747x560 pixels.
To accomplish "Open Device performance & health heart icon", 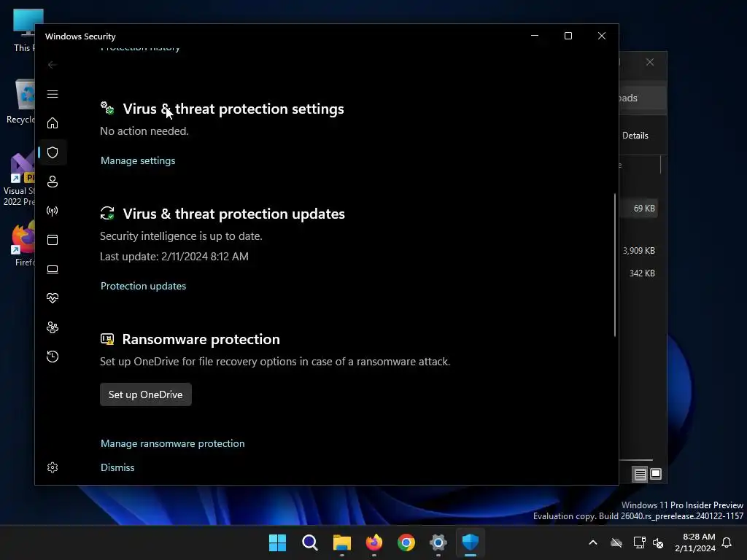I will [53, 298].
